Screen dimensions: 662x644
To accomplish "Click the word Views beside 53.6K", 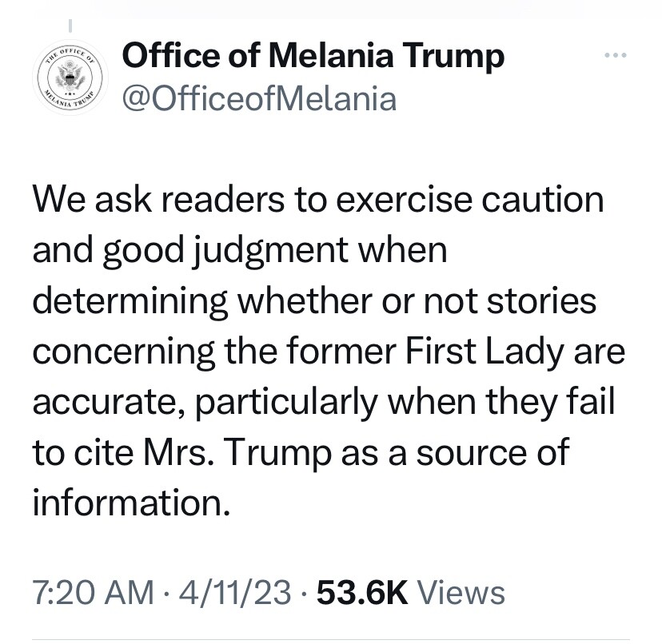I will (x=461, y=592).
